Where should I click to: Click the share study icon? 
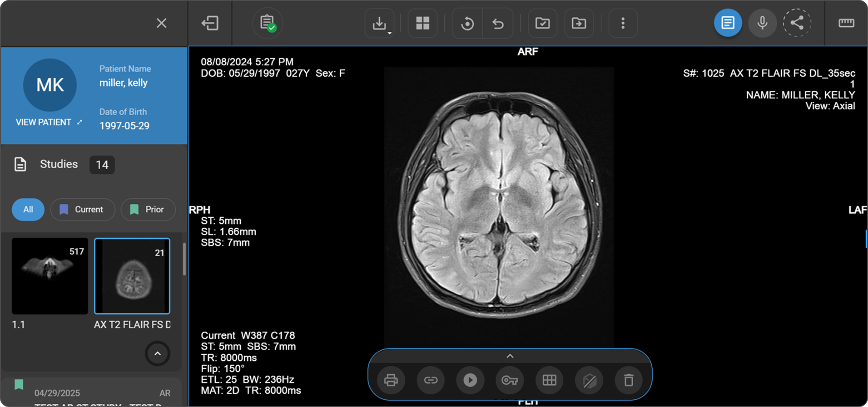[x=797, y=23]
